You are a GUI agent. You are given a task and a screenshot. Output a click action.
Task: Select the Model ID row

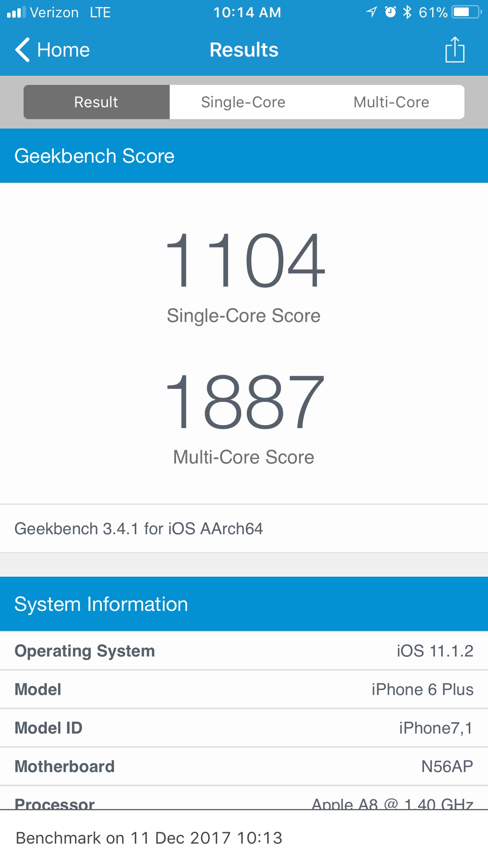(x=244, y=728)
